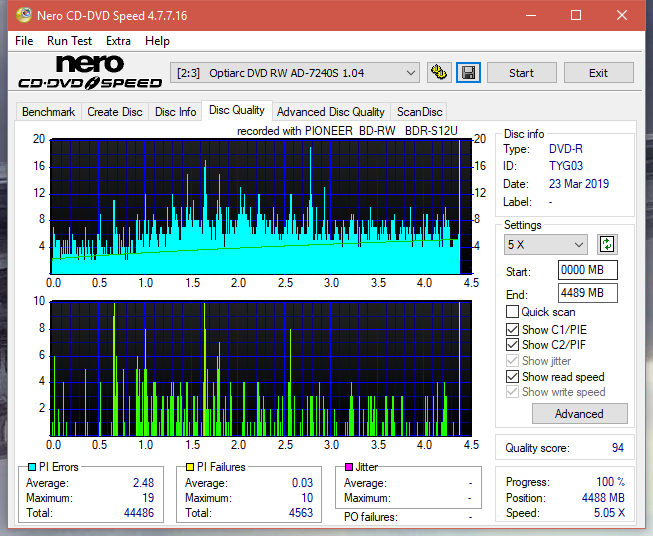
Task: Click the date 23 Mar 2019
Action: click(x=579, y=184)
